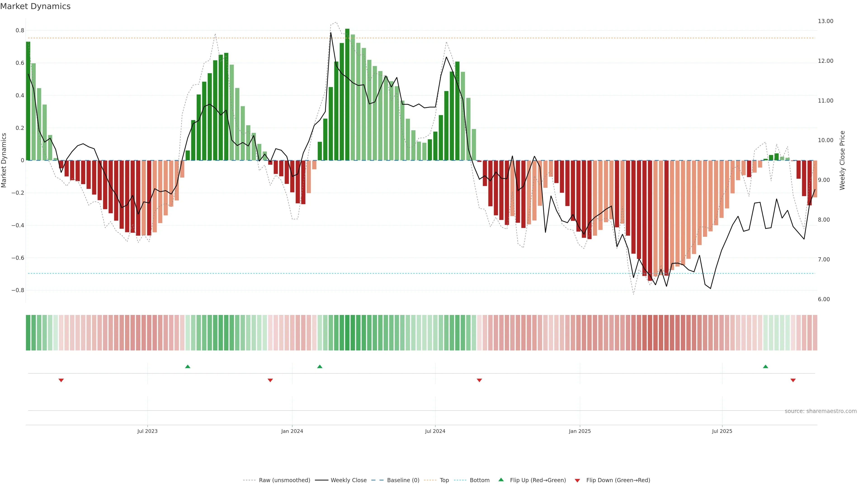
Task: Click the Market Dynamics chart title
Action: pos(35,6)
